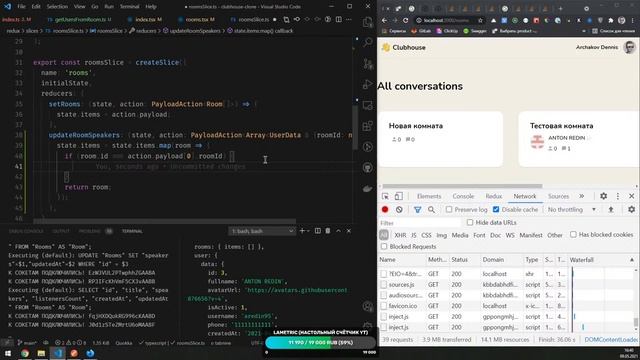Image resolution: width=640 pixels, height=360 pixels.
Task: Open the Redux tab in DevTools
Action: point(493,196)
